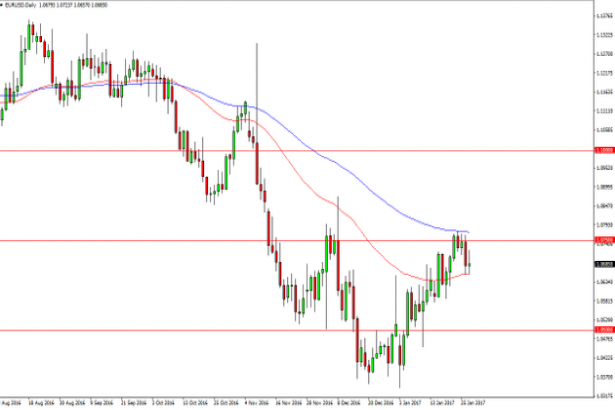This screenshot has width=615, height=410.
Task: Select the red 1.1000 horizontal level label
Action: pyautogui.click(x=604, y=150)
